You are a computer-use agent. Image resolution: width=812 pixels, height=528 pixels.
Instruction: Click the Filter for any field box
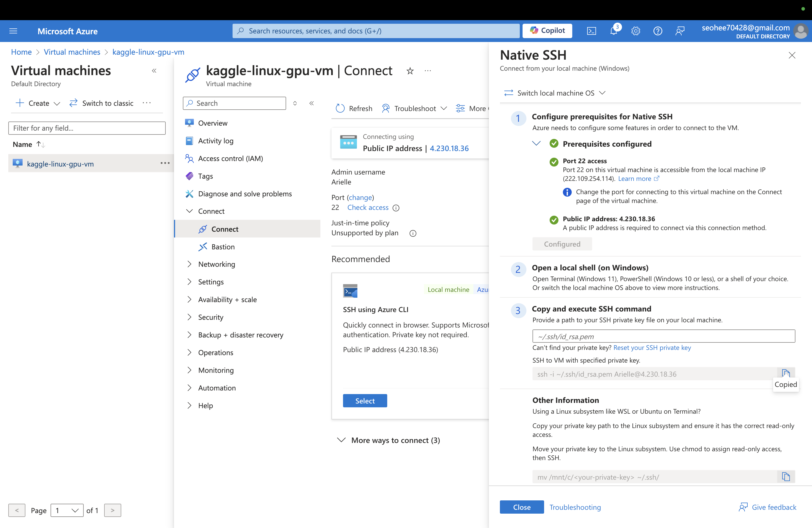coord(87,128)
